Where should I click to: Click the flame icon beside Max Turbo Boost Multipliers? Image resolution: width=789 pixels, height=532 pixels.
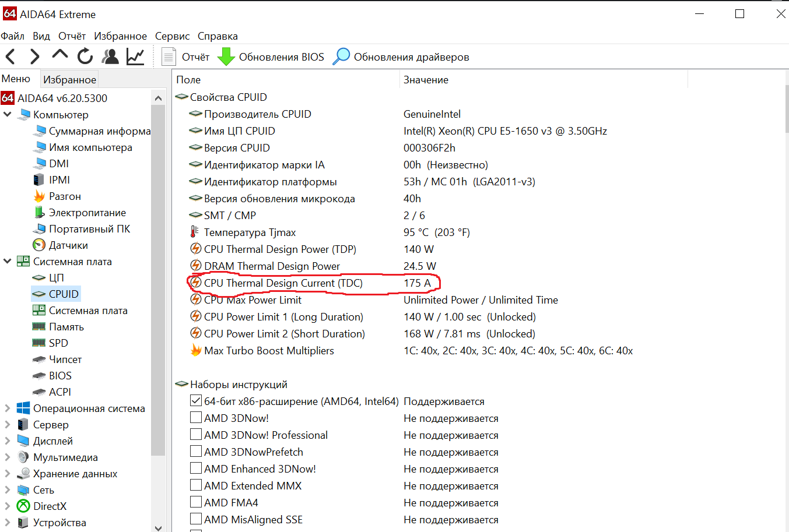tap(196, 350)
